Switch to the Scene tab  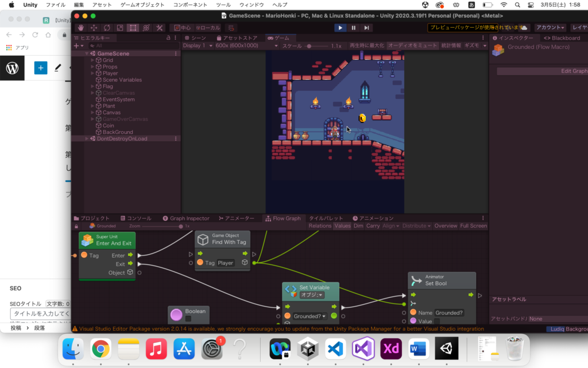195,38
